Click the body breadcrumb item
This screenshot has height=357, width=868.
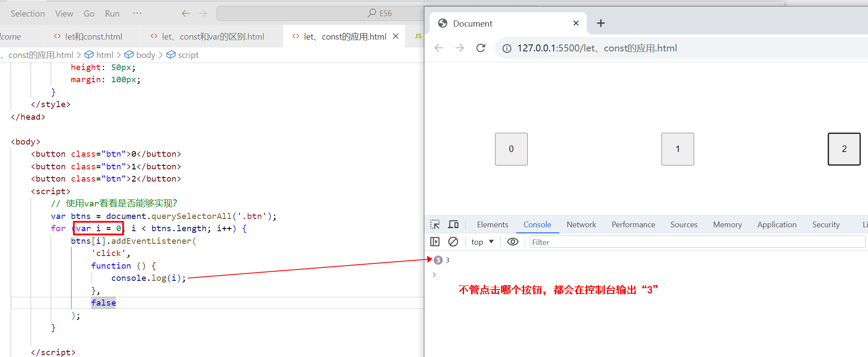[x=140, y=55]
